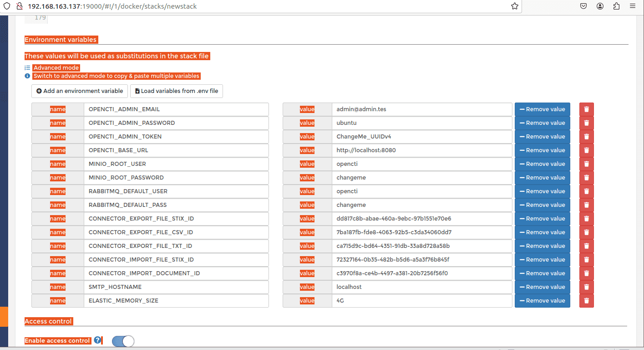Remove value for ELASTIC_MEMORY_SIZE
The height and width of the screenshot is (350, 644).
543,301
